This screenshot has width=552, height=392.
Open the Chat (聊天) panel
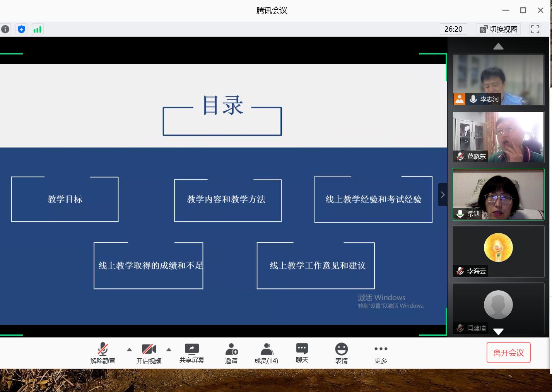coord(302,353)
